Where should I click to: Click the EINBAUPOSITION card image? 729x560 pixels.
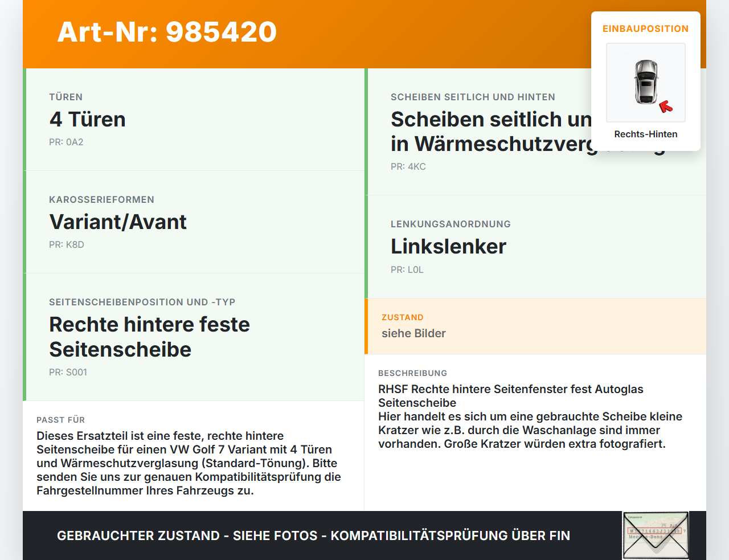click(645, 83)
